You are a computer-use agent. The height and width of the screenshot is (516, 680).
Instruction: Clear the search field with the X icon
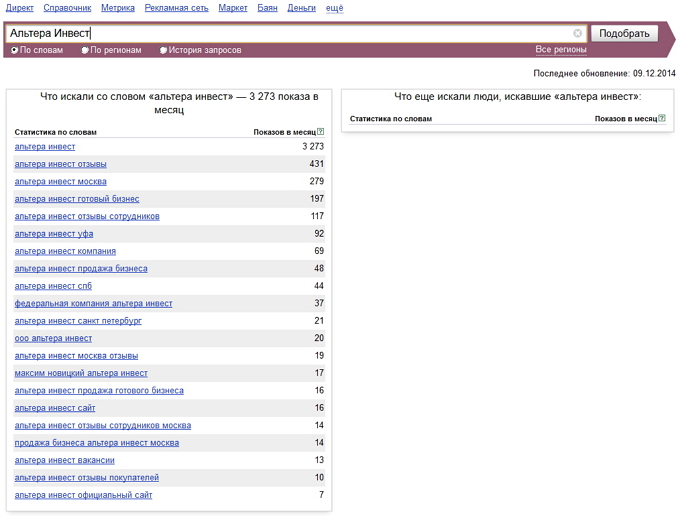[x=577, y=33]
